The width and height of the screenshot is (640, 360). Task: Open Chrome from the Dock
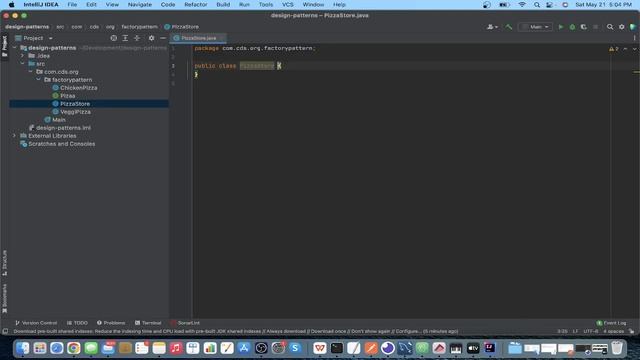pos(74,348)
